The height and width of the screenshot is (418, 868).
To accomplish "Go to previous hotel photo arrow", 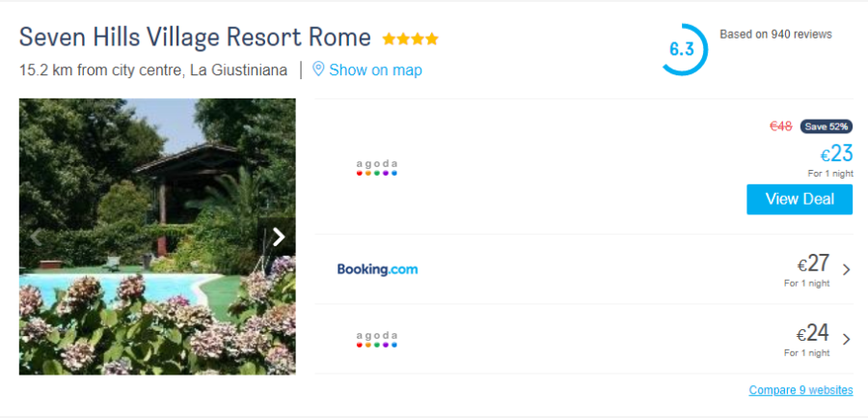I will tap(36, 237).
